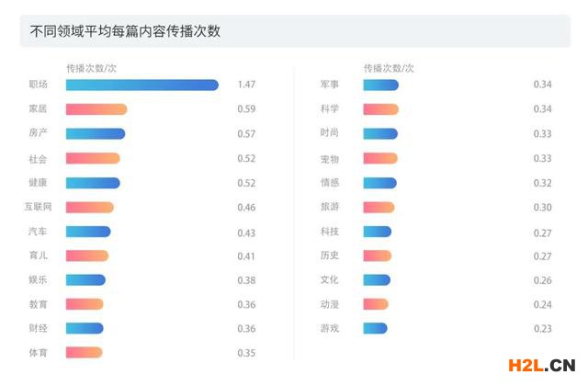The height and width of the screenshot is (386, 588).
Task: Click the 时尚 bar
Action: pos(379,133)
